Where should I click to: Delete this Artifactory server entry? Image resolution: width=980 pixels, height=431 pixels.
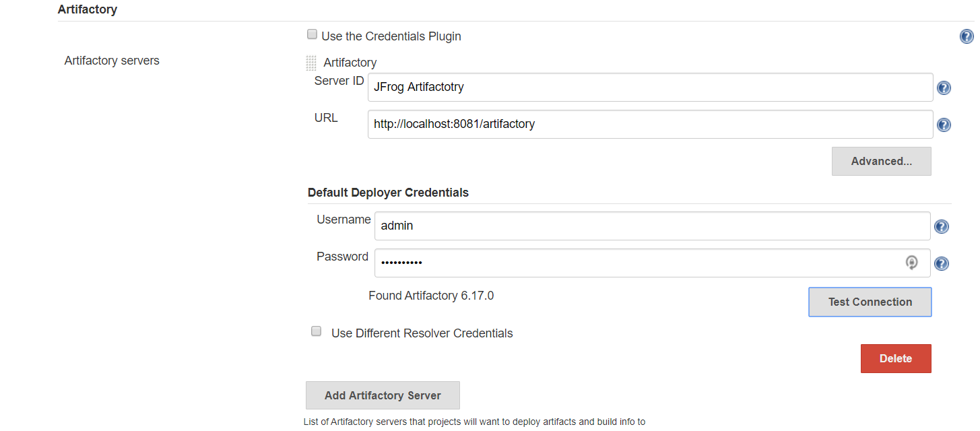[895, 358]
